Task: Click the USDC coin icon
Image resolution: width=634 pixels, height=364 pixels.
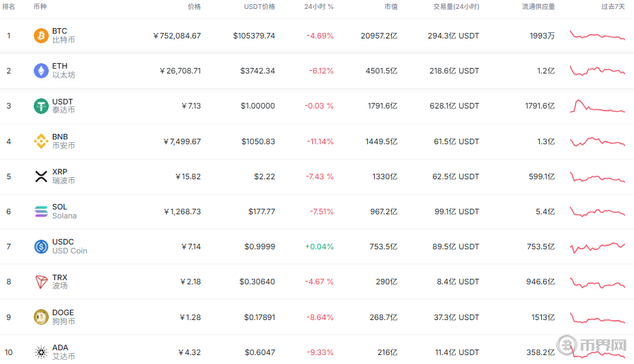Action: 41,247
